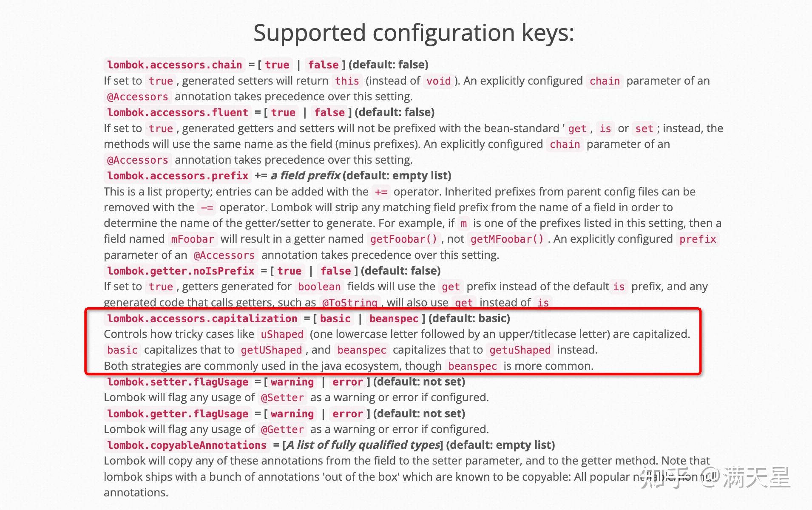Click the @Setter code tag
The height and width of the screenshot is (510, 812).
click(282, 397)
